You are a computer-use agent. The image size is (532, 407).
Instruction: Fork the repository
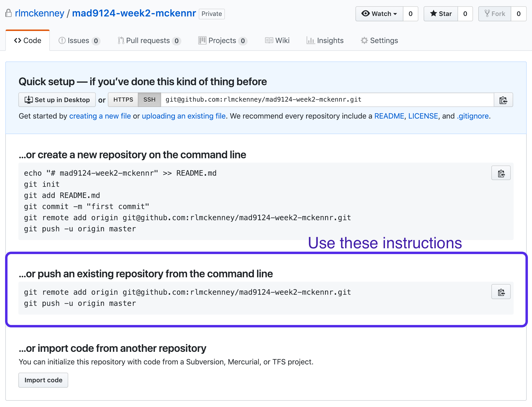click(x=495, y=14)
